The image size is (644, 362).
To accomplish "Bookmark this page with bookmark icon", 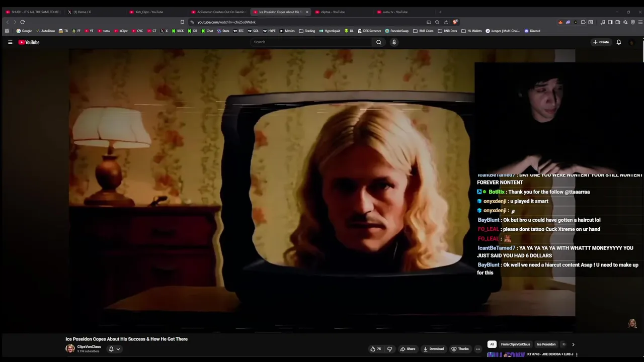I will click(182, 22).
